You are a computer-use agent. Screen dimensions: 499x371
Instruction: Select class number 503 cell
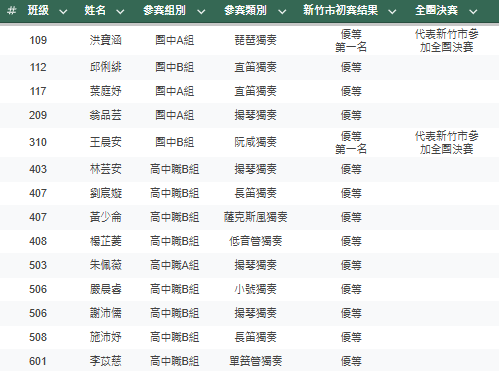38,265
